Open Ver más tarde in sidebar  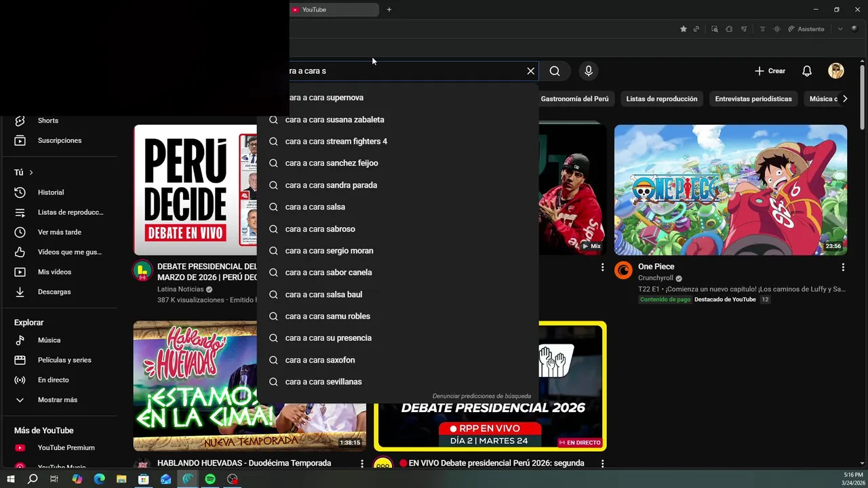[60, 232]
